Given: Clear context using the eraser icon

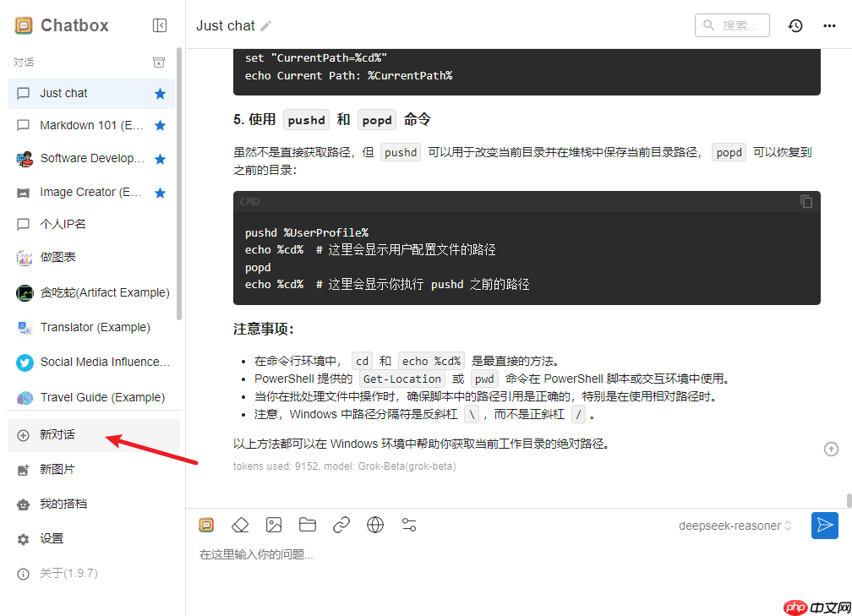Looking at the screenshot, I should pyautogui.click(x=240, y=525).
